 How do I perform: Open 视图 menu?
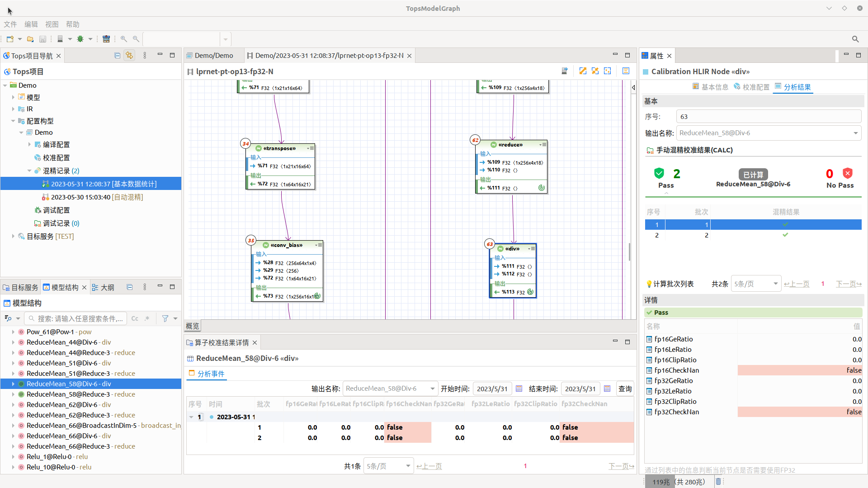click(x=52, y=24)
